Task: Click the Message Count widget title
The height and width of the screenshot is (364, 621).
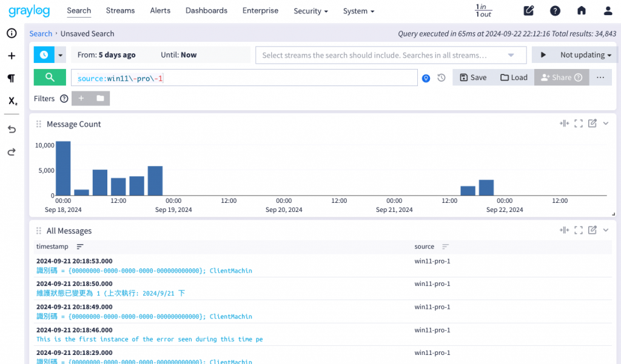Action: pyautogui.click(x=73, y=124)
